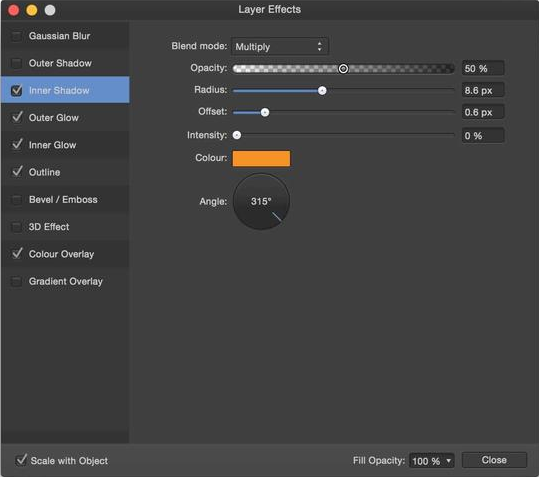Click the Opacity slider handle
This screenshot has height=477, width=539.
point(343,69)
